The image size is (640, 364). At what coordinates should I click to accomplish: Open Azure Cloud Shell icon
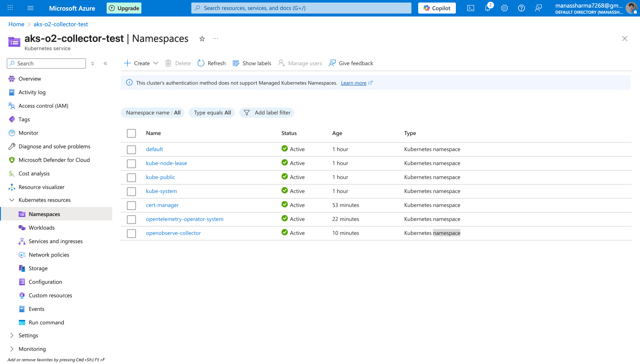(470, 8)
